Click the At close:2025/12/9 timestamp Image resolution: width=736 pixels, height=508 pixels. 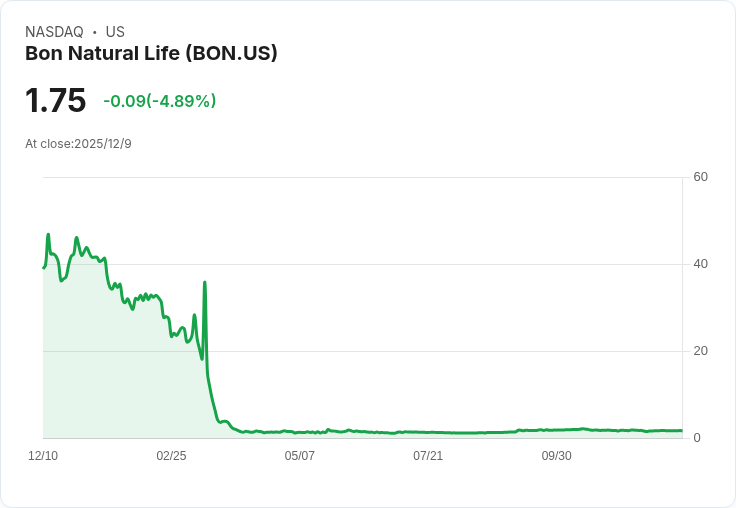[78, 144]
